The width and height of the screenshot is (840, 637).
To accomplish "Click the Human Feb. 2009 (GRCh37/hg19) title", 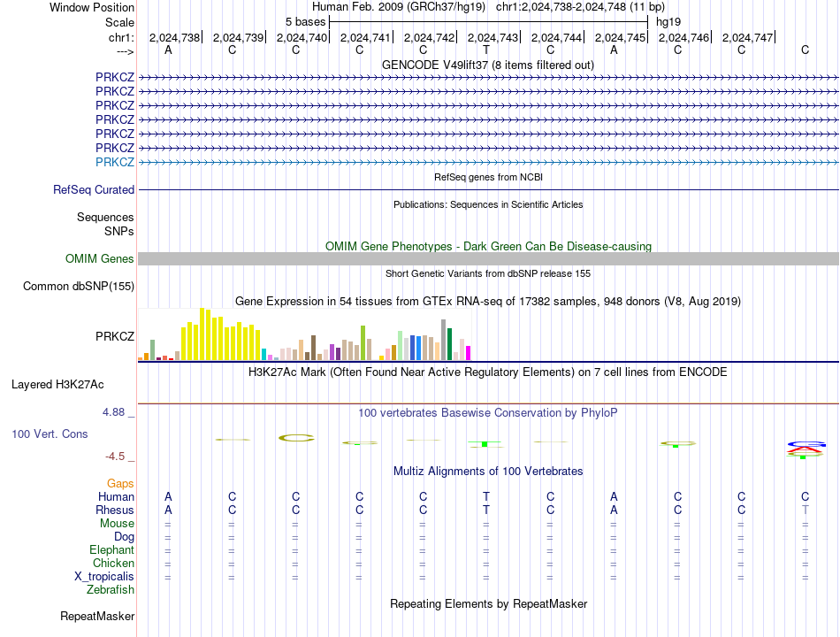I will [399, 7].
